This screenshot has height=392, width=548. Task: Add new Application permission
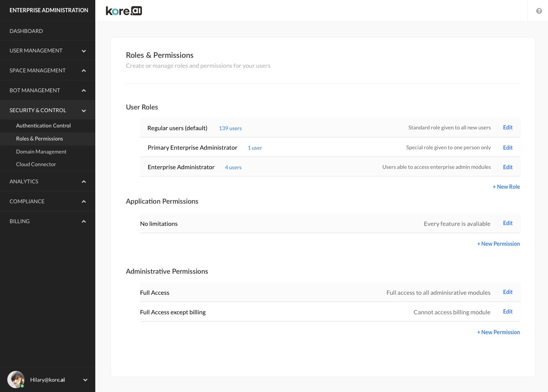tap(498, 244)
